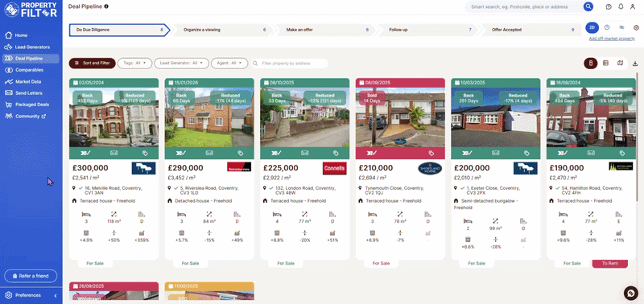Select the To Rent tab on £190,000 card
Screen dimensions: 644x304
[610, 263]
